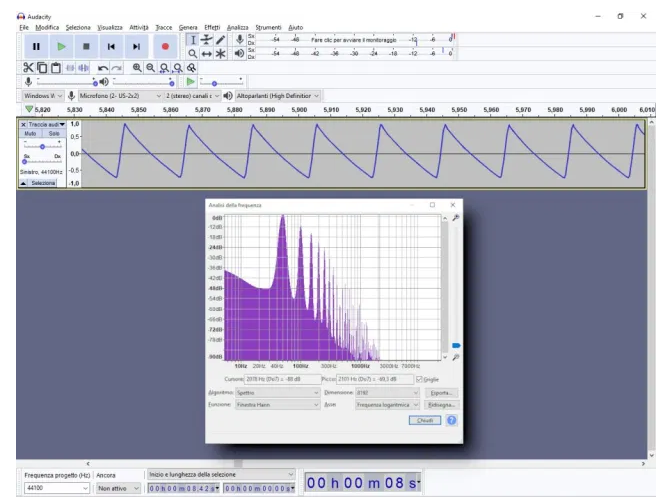This screenshot has width=661, height=497.
Task: Open the Altoparlanti playback device dropdown
Action: 278,96
